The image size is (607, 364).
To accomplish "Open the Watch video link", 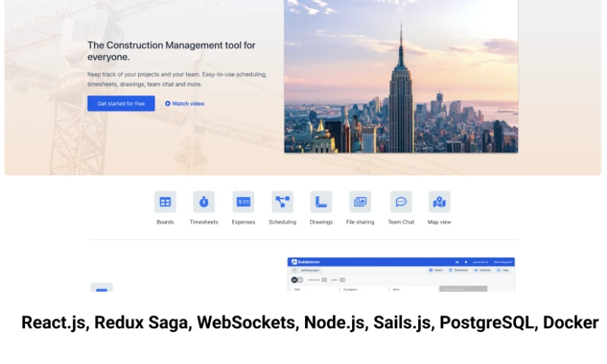I will coord(184,104).
